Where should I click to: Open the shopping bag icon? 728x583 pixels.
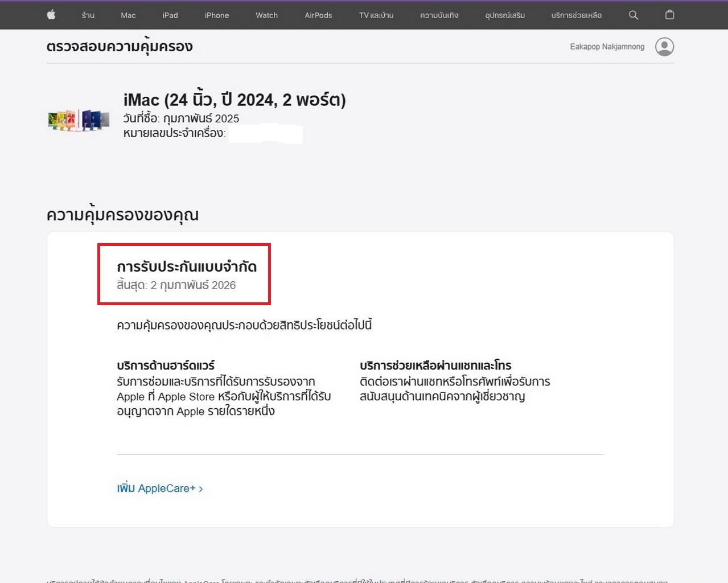pyautogui.click(x=670, y=15)
